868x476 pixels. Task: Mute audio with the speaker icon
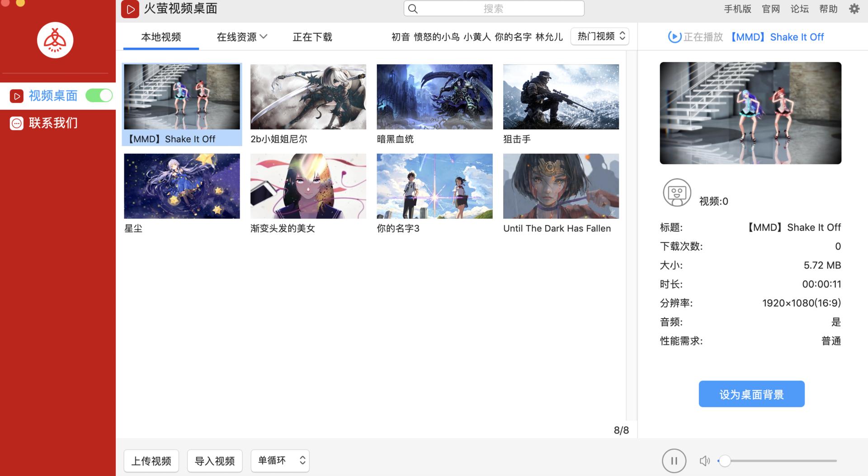coord(704,461)
